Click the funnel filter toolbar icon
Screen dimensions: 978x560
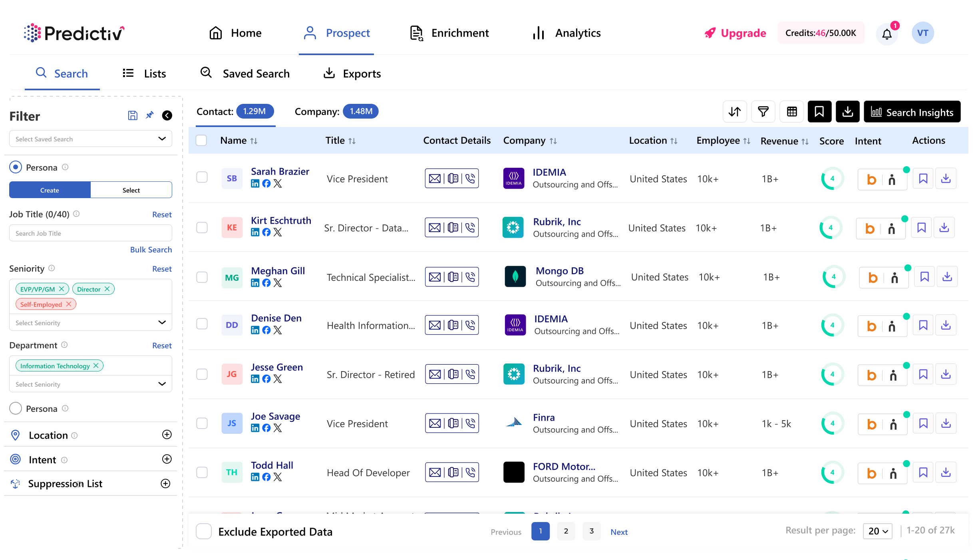[763, 112]
